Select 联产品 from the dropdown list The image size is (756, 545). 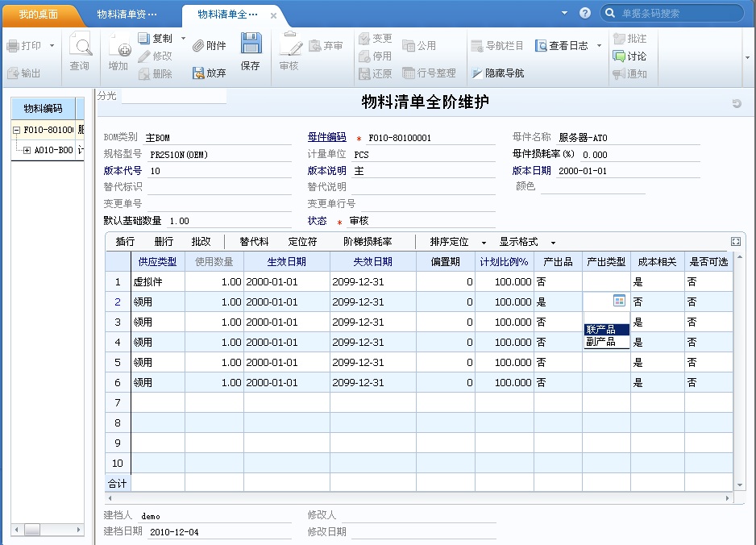(607, 330)
